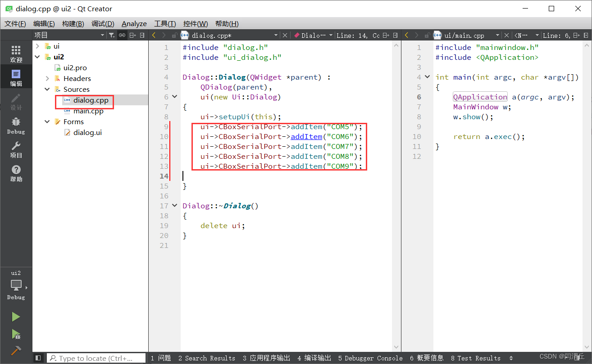Show the 4 编译输出 pane
Screen dimensions: 592x364
(314, 358)
